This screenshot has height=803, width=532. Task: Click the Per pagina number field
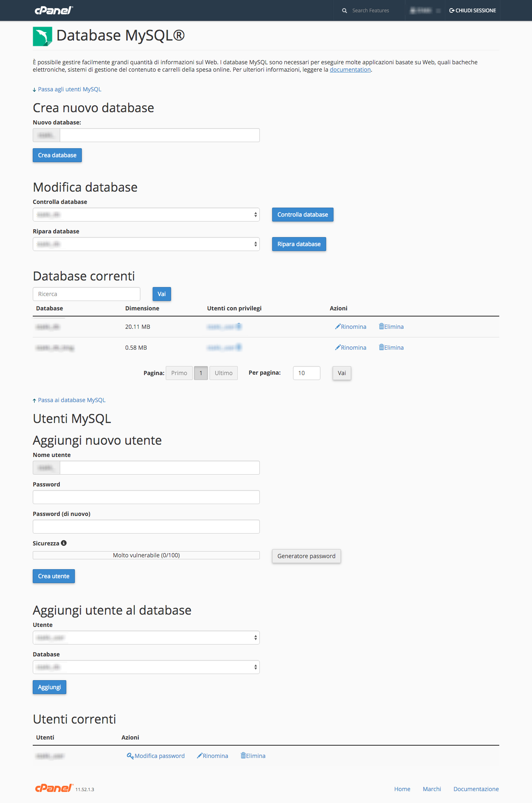[306, 373]
